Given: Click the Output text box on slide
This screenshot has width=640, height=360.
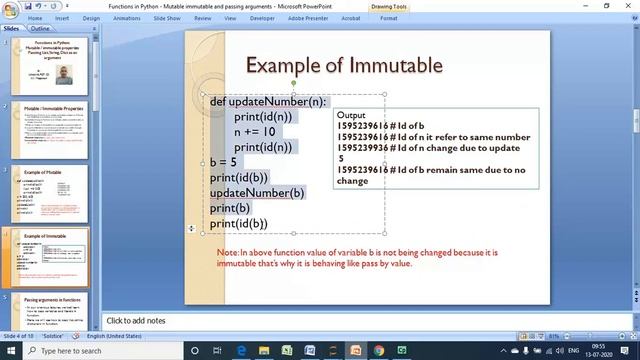Looking at the screenshot, I should 436,148.
